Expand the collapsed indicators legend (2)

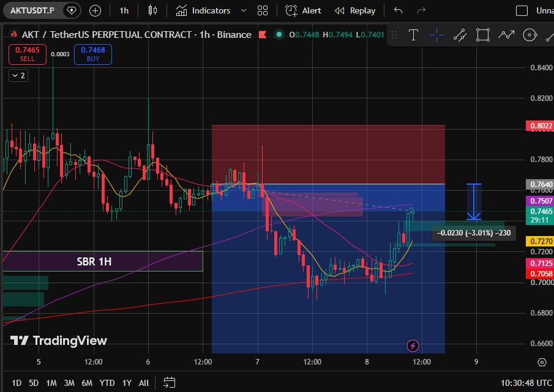point(18,75)
